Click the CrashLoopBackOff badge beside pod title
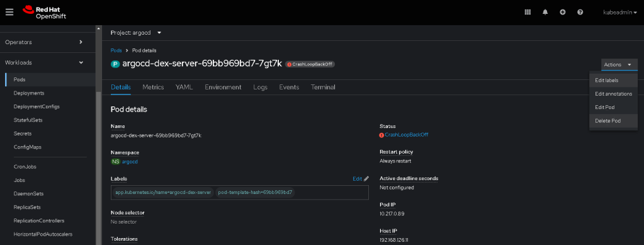Viewport: 644px width, 245px height. (310, 64)
